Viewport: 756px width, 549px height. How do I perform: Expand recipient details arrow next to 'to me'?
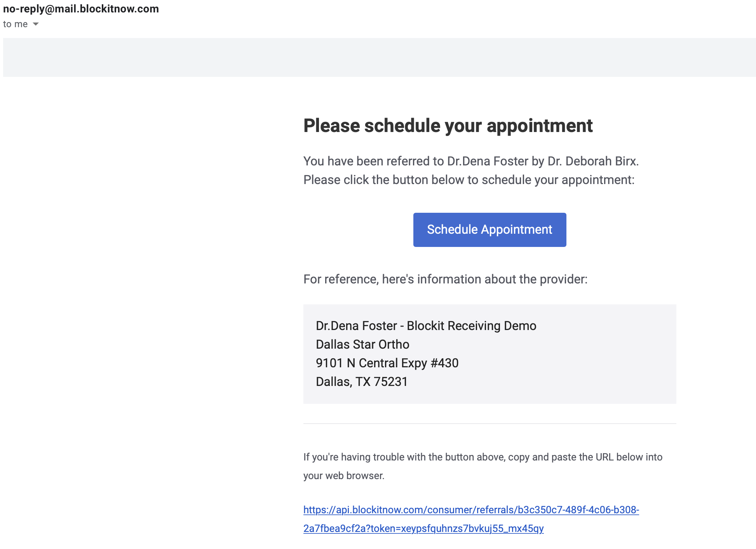point(36,24)
